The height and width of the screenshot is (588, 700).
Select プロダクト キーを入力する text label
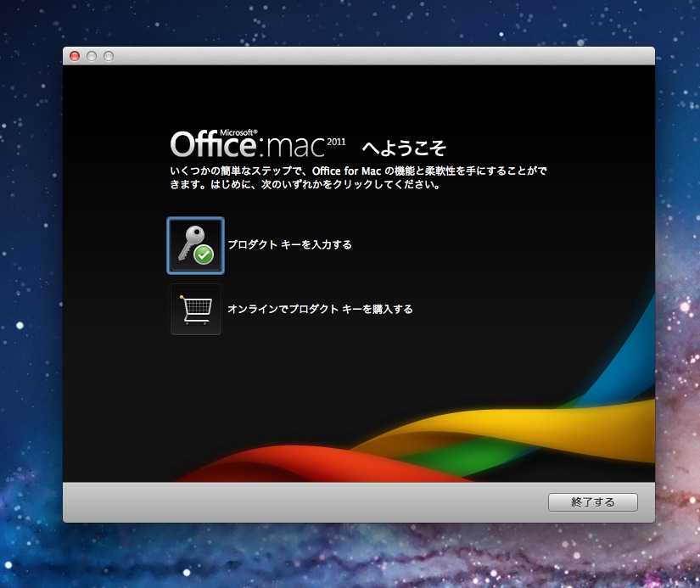tap(289, 244)
